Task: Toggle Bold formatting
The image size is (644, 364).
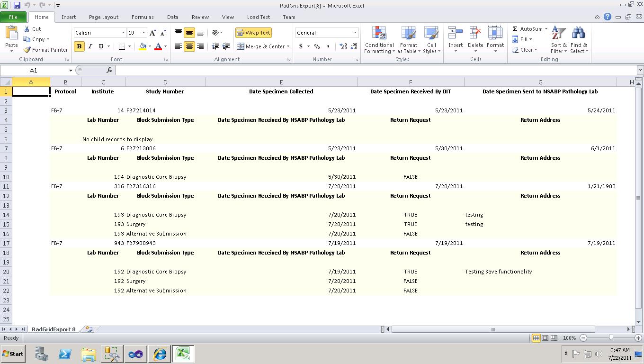Action: tap(79, 46)
